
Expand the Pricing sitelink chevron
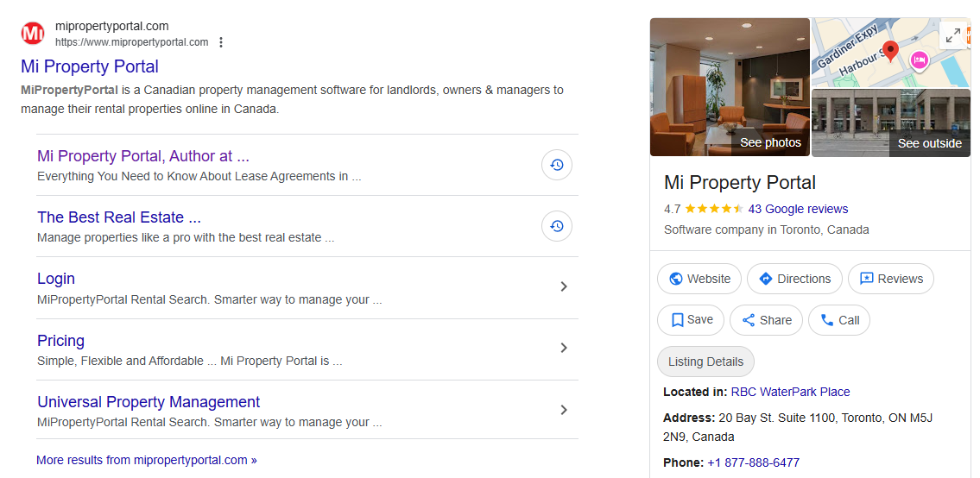[564, 348]
